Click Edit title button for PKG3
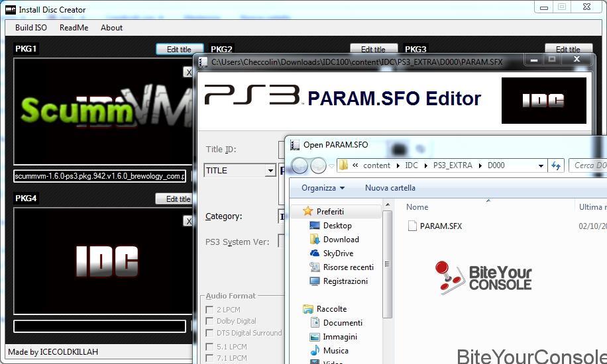 coord(569,48)
